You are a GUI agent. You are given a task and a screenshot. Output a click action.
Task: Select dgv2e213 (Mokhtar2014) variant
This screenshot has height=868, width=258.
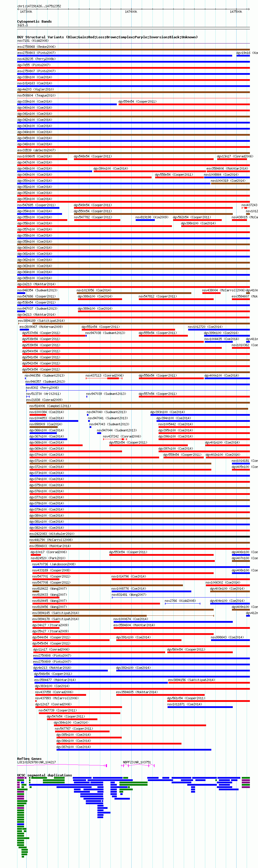pos(37,284)
